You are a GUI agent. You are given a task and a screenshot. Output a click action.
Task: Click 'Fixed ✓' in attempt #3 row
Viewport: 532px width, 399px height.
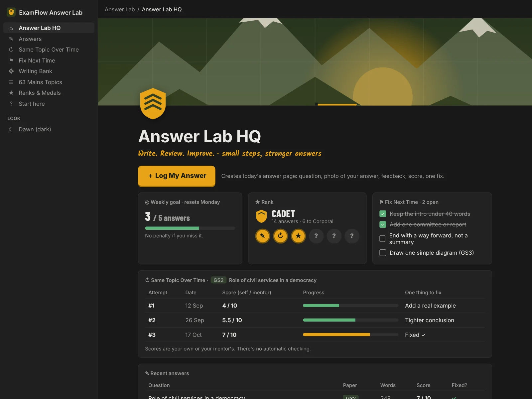[x=415, y=335]
